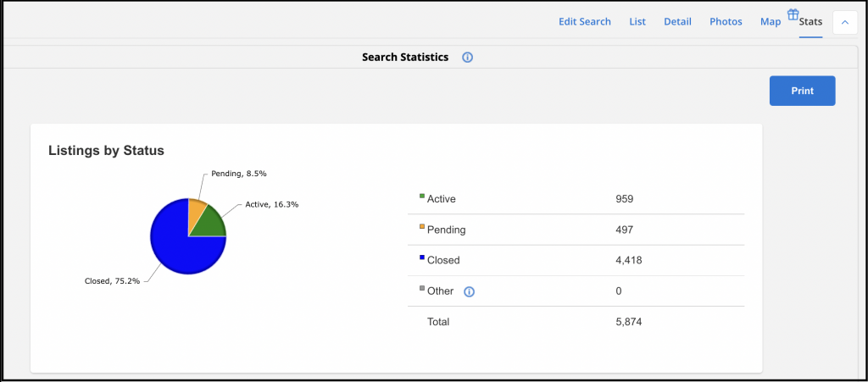Click the Closed count of 4,418
Image resolution: width=868 pixels, height=382 pixels.
click(x=629, y=261)
